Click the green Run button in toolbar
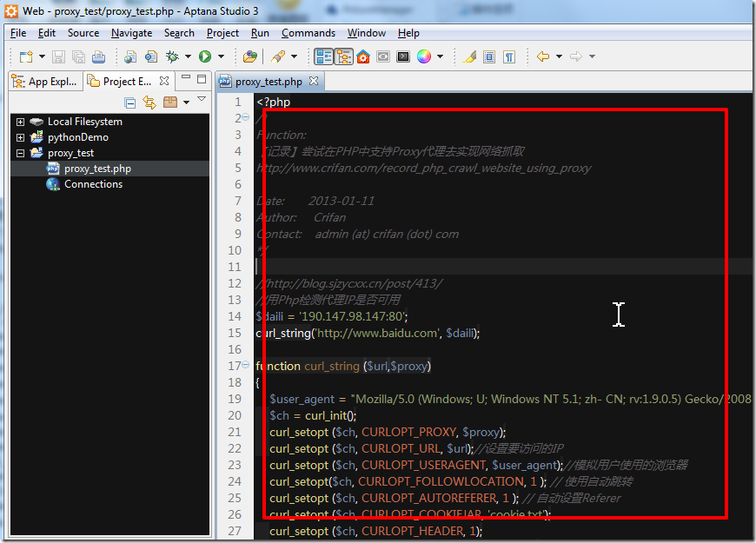 [x=205, y=56]
